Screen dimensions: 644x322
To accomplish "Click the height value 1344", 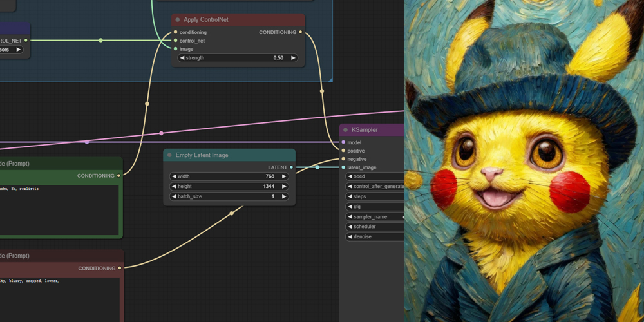I will (269, 187).
